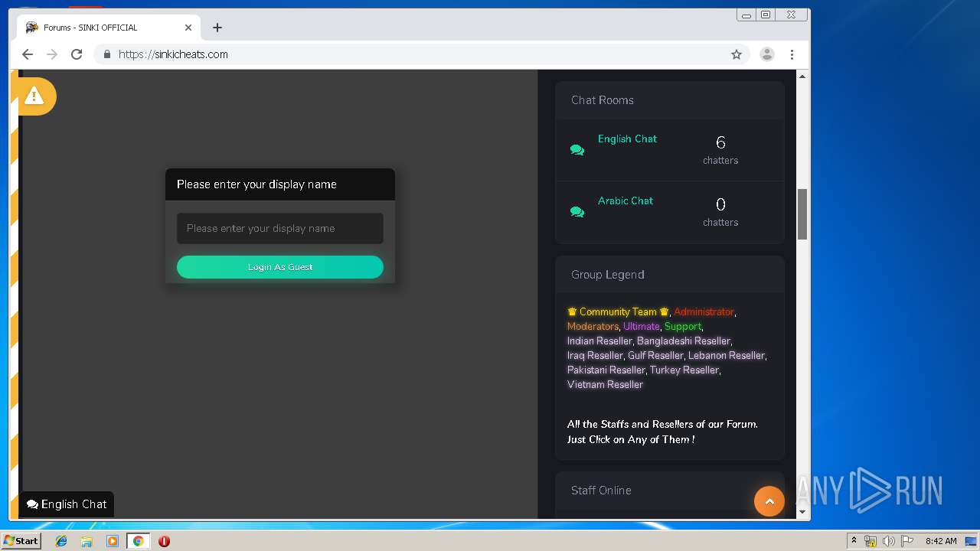The image size is (980, 551).
Task: Click the Chat Rooms panel heading
Action: tap(603, 100)
